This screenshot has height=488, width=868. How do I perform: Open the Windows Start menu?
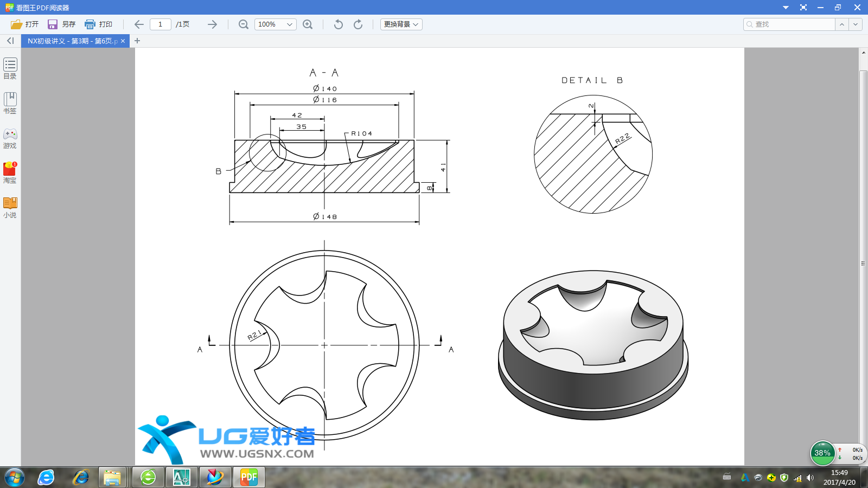click(x=14, y=478)
